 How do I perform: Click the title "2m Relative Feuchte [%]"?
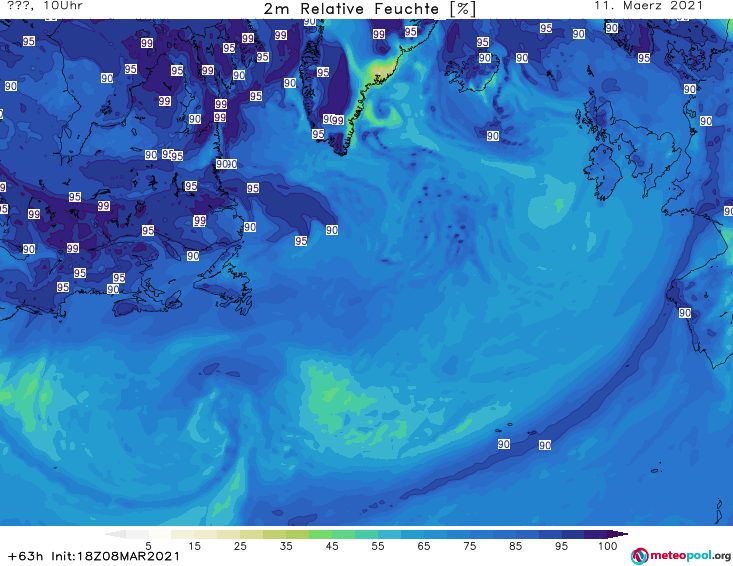tap(369, 9)
